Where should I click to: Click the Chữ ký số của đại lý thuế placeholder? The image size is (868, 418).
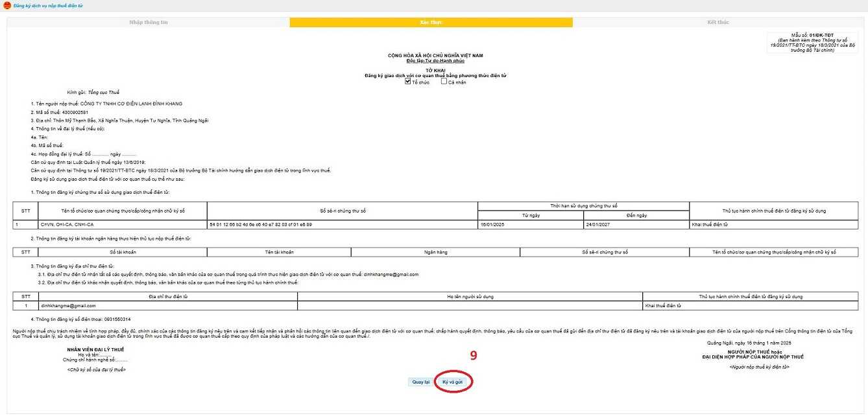click(96, 369)
